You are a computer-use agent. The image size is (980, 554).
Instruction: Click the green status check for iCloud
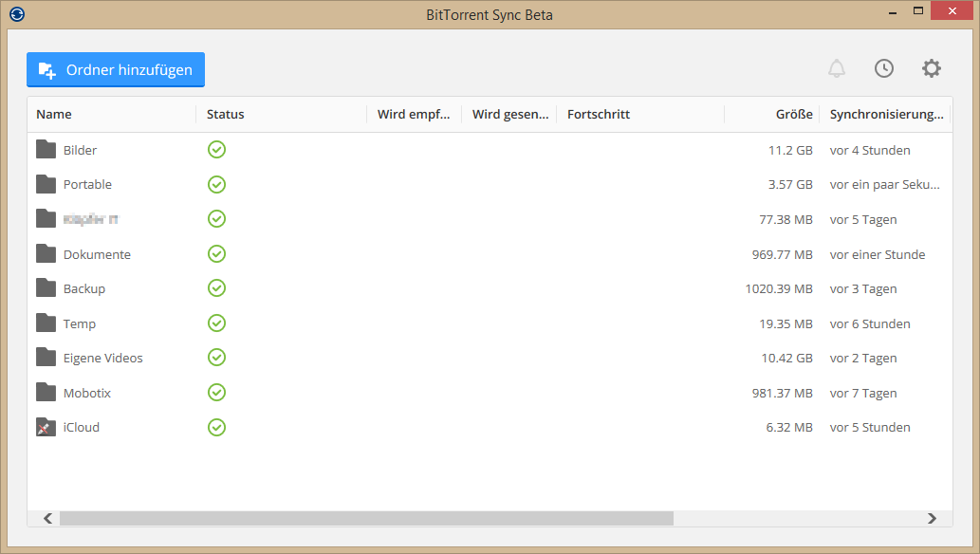(x=217, y=428)
